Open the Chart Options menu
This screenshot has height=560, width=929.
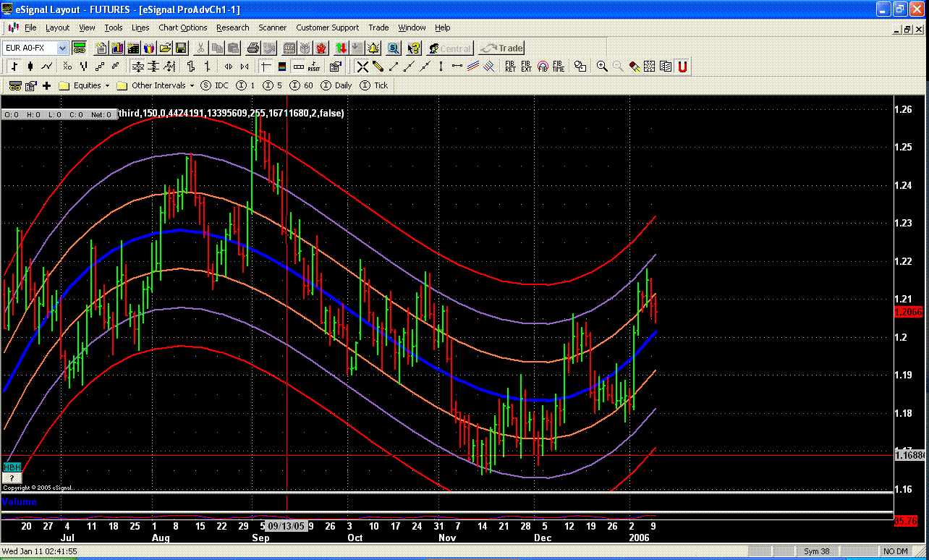[x=182, y=27]
